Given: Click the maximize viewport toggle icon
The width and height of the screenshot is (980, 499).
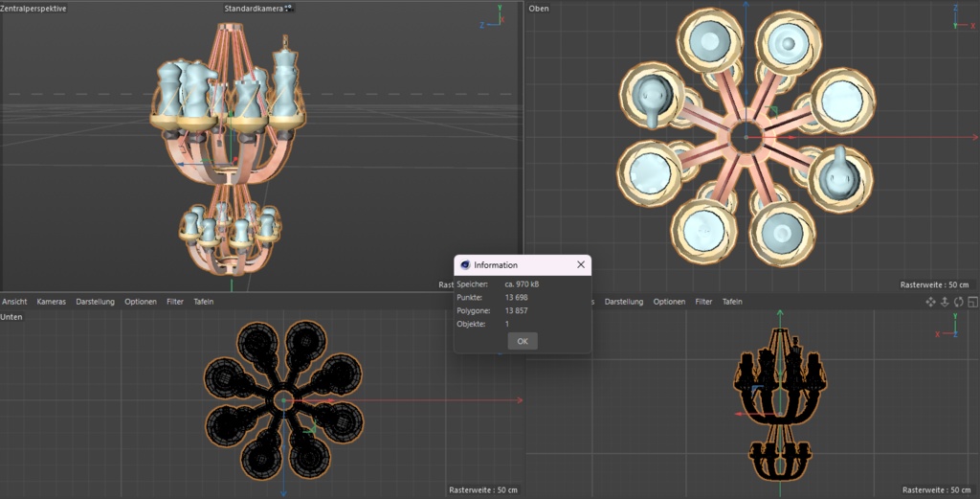Looking at the screenshot, I should pos(972,302).
